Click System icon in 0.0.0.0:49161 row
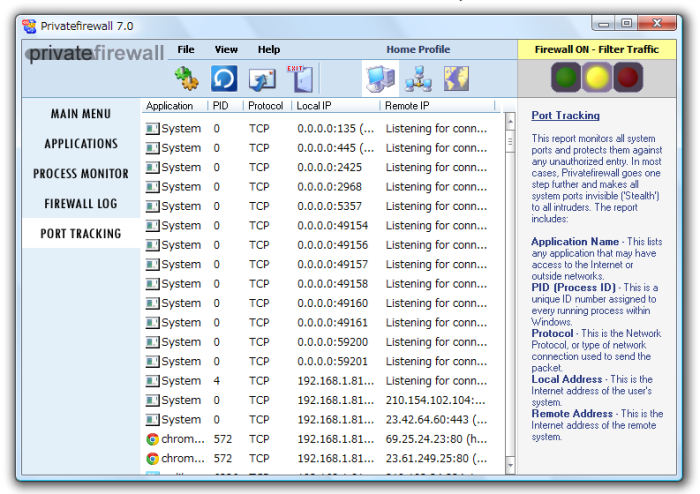This screenshot has height=494, width=700. click(x=152, y=323)
